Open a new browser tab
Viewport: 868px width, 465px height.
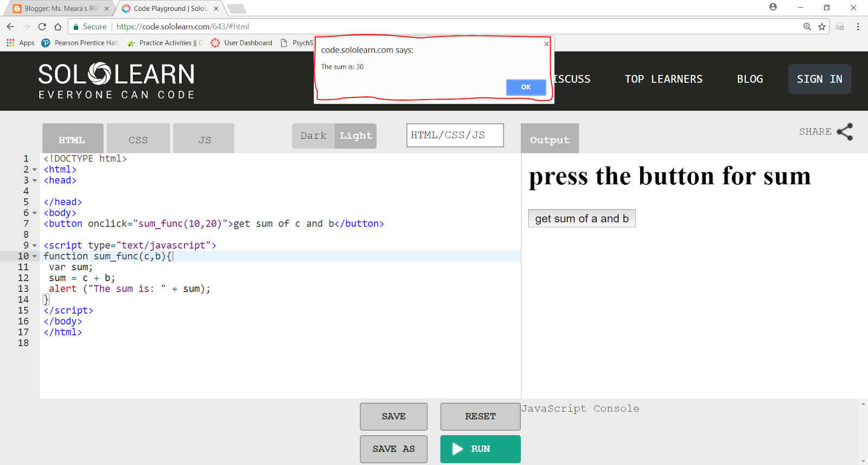tap(237, 9)
